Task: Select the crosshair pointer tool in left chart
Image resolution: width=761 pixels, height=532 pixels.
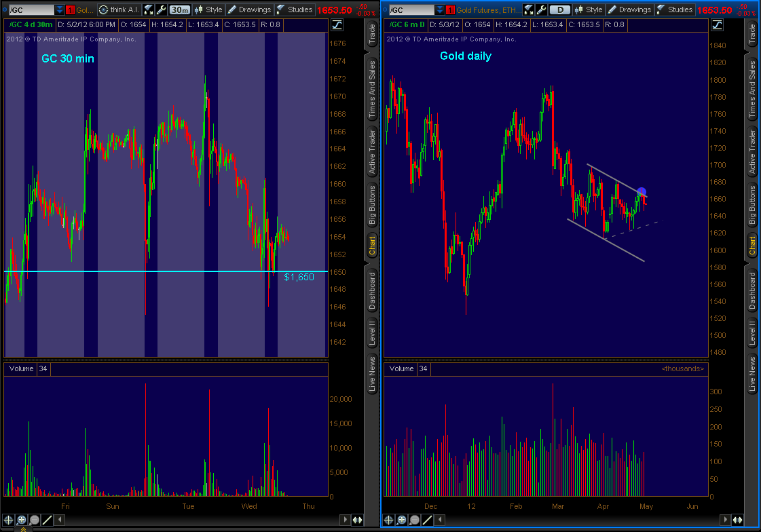Action: (9, 520)
